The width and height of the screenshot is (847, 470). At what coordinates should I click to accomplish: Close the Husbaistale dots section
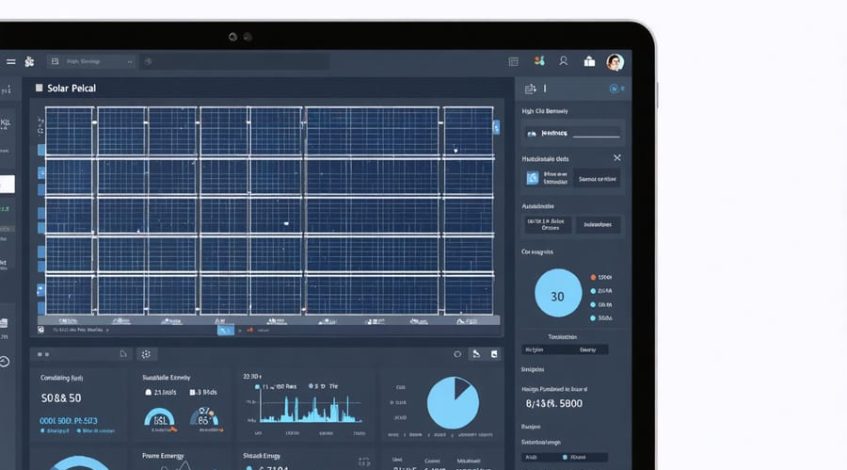pos(617,158)
